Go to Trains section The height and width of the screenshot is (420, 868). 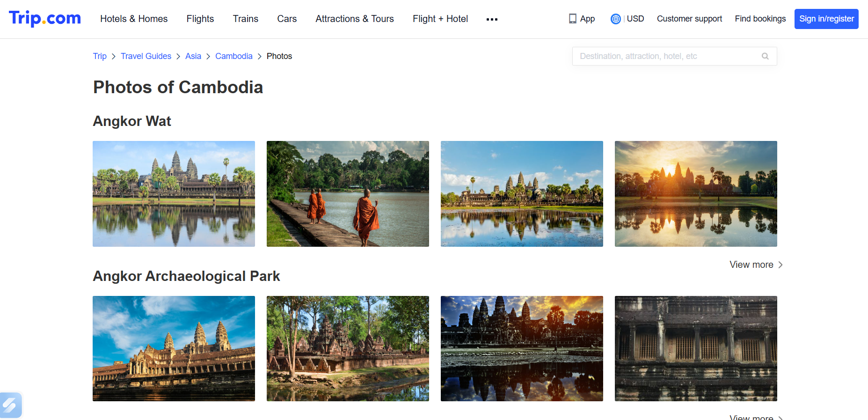tap(246, 19)
